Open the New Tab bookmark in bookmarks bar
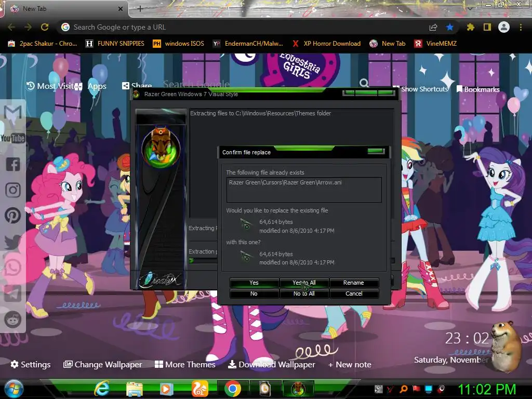The height and width of the screenshot is (399, 532). tap(388, 44)
